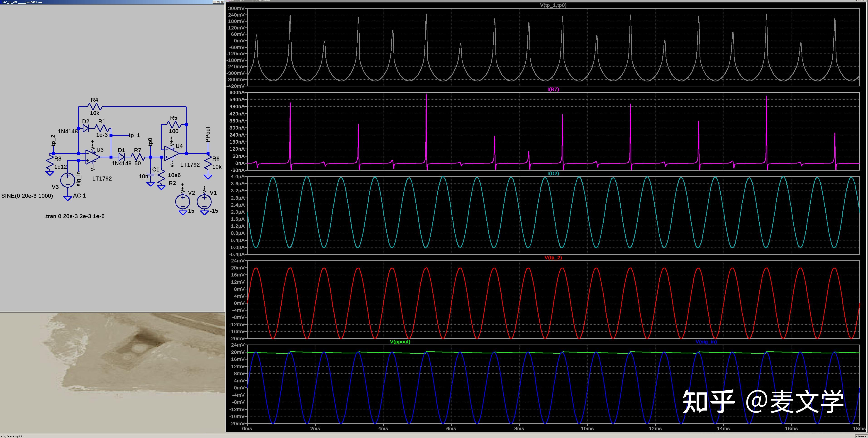The height and width of the screenshot is (438, 868).
Task: Click the V3 sine voltage source
Action: click(68, 180)
